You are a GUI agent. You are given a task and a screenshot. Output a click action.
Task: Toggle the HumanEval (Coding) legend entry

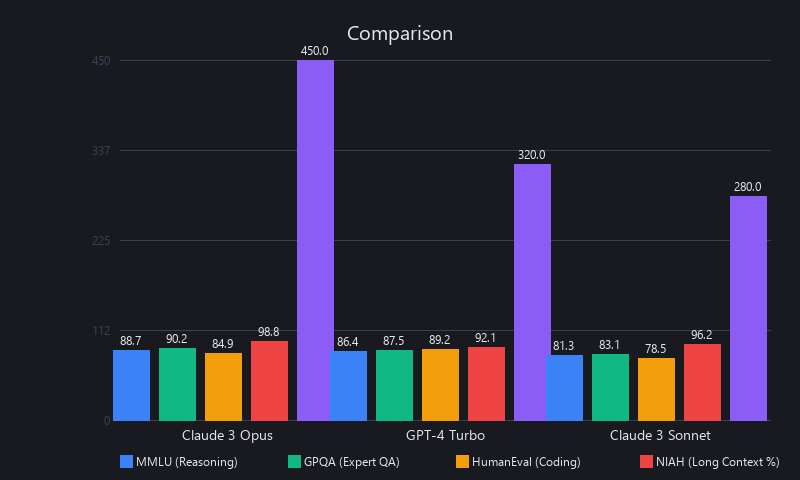518,462
